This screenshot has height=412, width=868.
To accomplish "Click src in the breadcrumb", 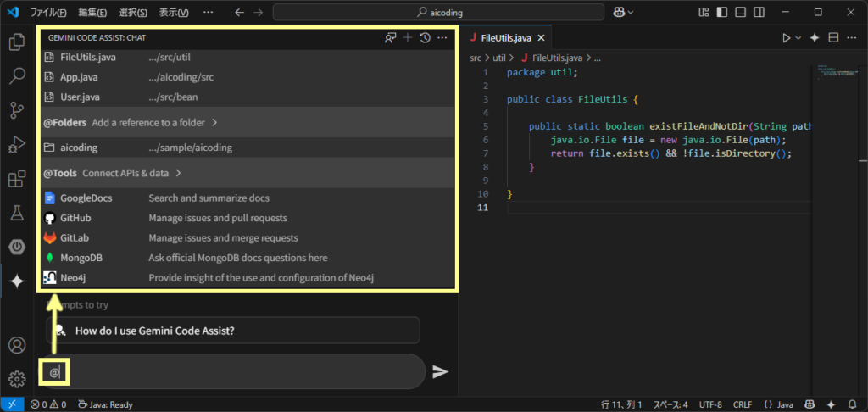I will (x=476, y=57).
